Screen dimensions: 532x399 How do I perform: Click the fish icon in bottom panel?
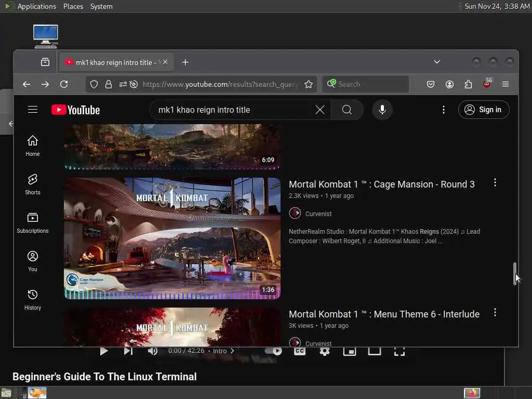(37, 393)
